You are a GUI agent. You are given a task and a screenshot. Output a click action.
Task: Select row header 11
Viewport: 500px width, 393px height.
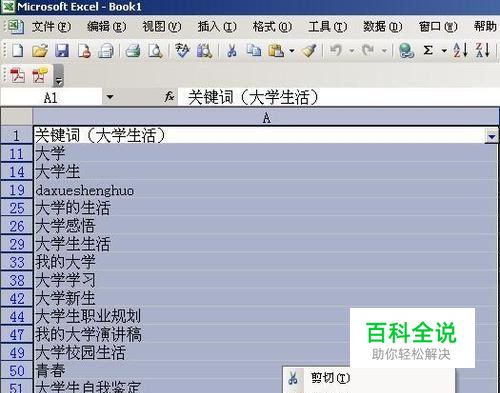pos(16,154)
